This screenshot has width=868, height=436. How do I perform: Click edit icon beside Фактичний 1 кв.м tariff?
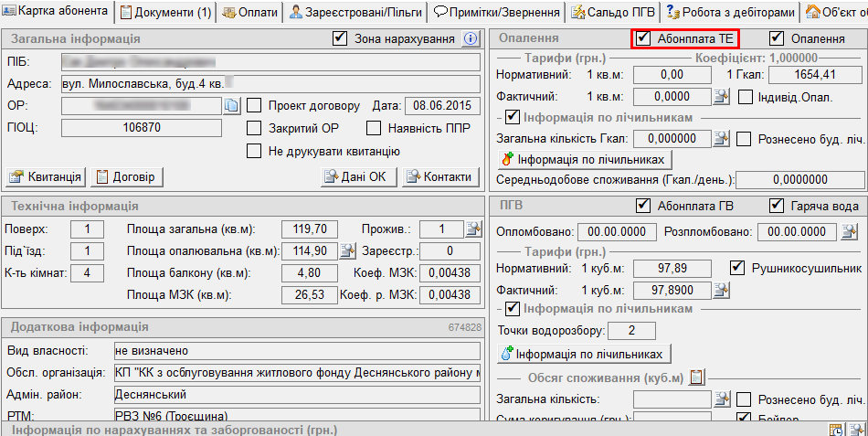click(722, 96)
